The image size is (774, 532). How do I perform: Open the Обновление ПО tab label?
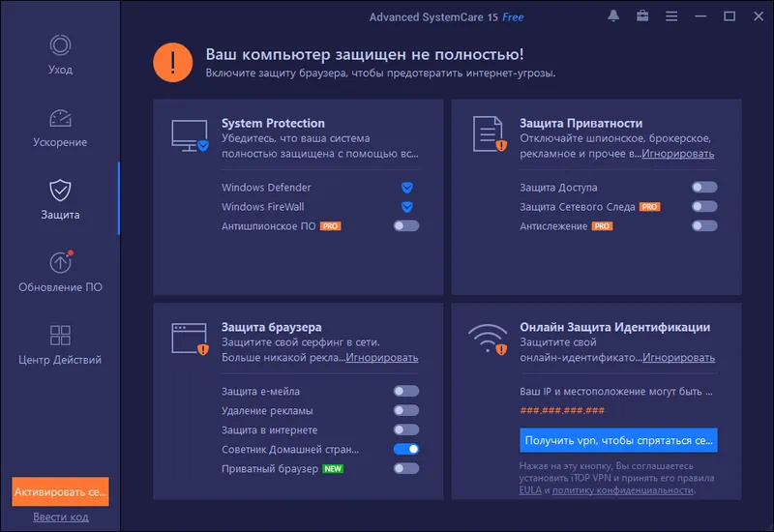[x=60, y=287]
